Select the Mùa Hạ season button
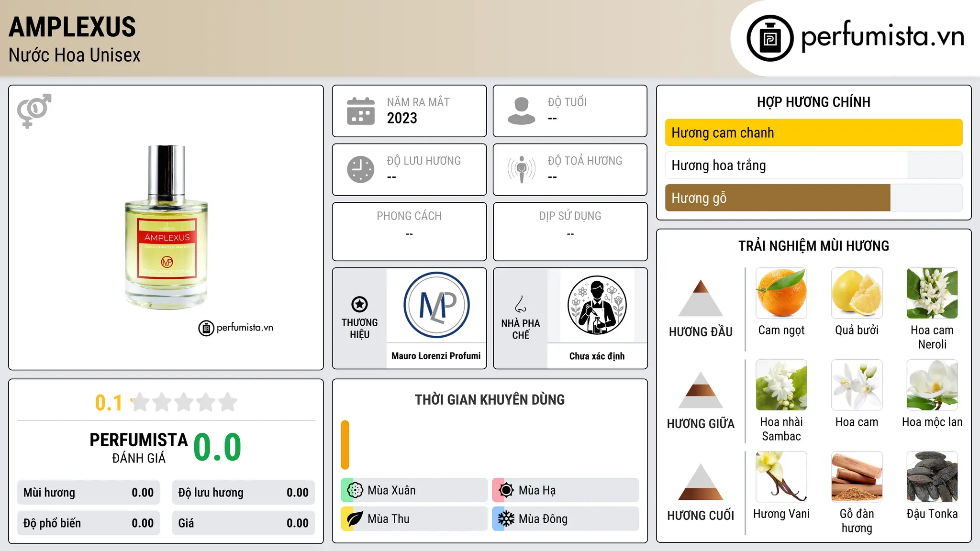980x551 pixels. 566,490
